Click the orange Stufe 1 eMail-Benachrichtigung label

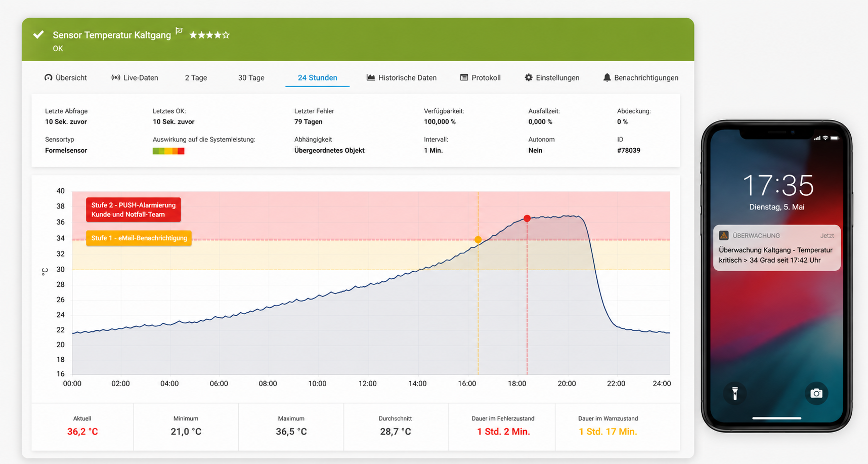[139, 238]
